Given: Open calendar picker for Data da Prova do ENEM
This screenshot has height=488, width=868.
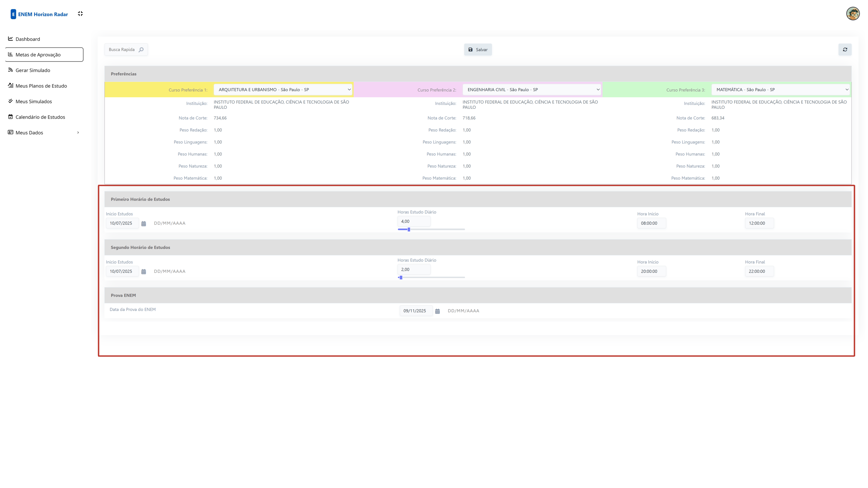Looking at the screenshot, I should pos(437,311).
